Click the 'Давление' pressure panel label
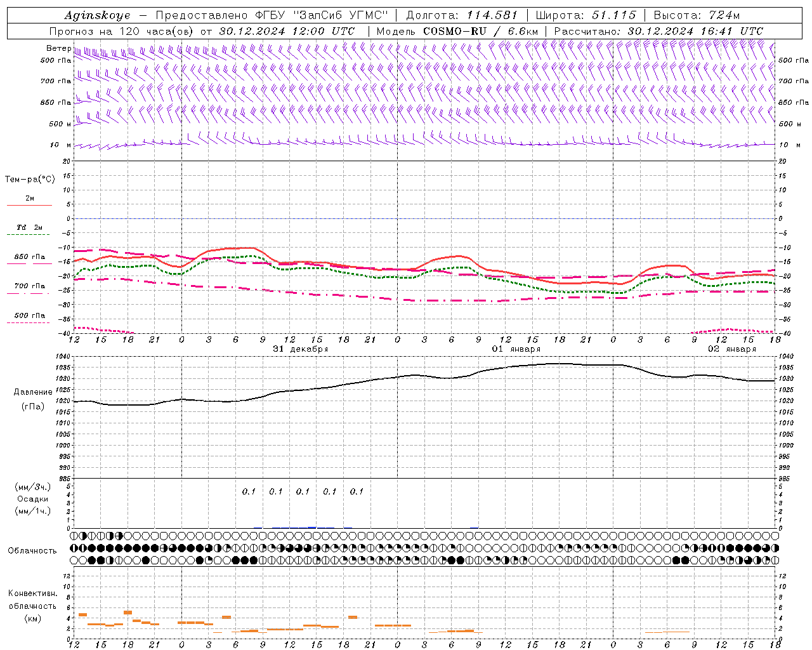 tap(33, 392)
